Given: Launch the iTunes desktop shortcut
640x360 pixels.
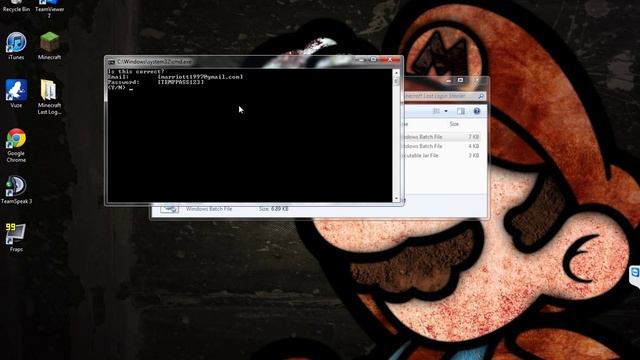Looking at the screenshot, I should [16, 46].
